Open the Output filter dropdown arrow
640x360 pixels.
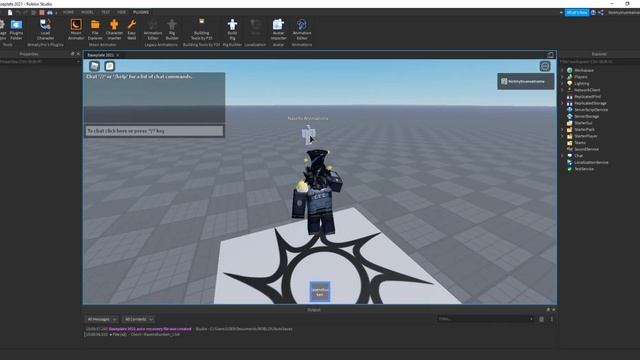tap(531, 319)
